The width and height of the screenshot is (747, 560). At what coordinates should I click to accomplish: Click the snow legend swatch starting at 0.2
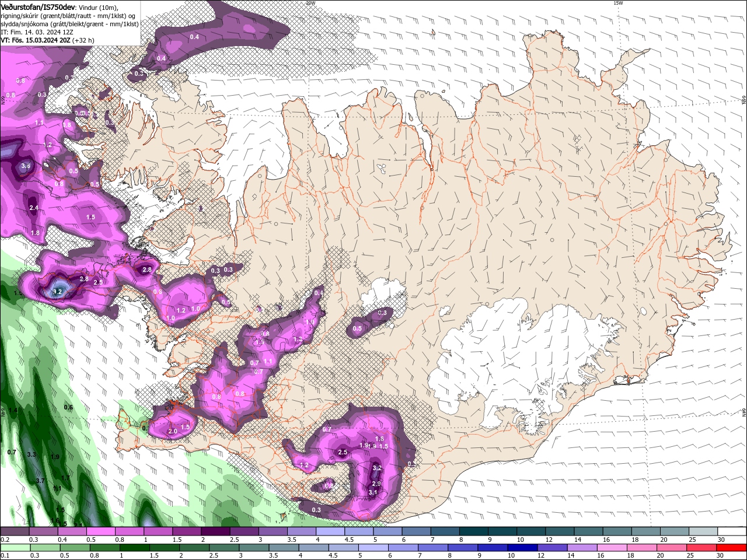15,531
